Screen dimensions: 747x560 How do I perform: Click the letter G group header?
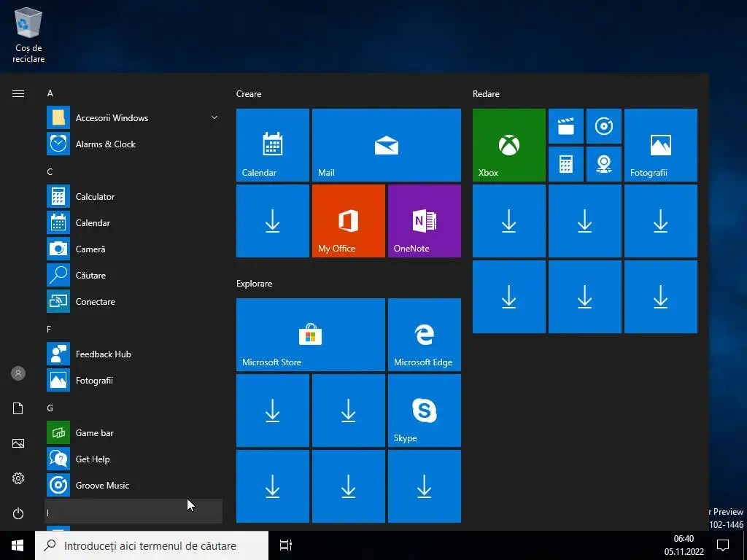point(50,408)
